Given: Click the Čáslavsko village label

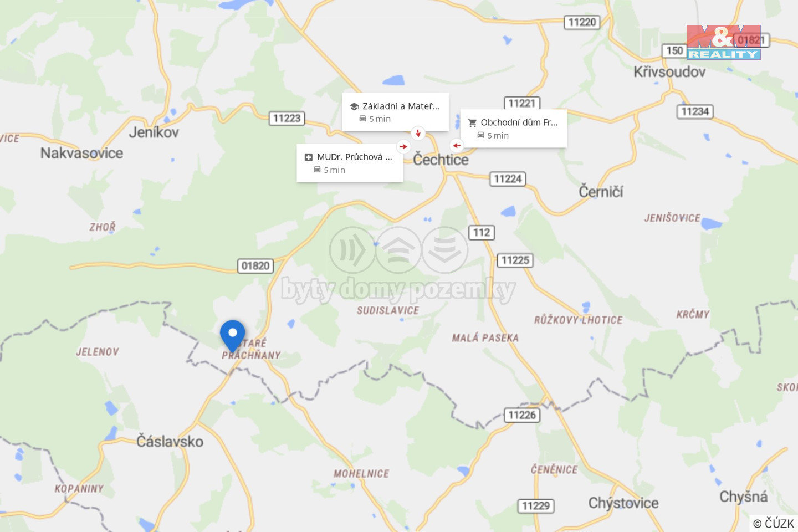Looking at the screenshot, I should (x=170, y=442).
